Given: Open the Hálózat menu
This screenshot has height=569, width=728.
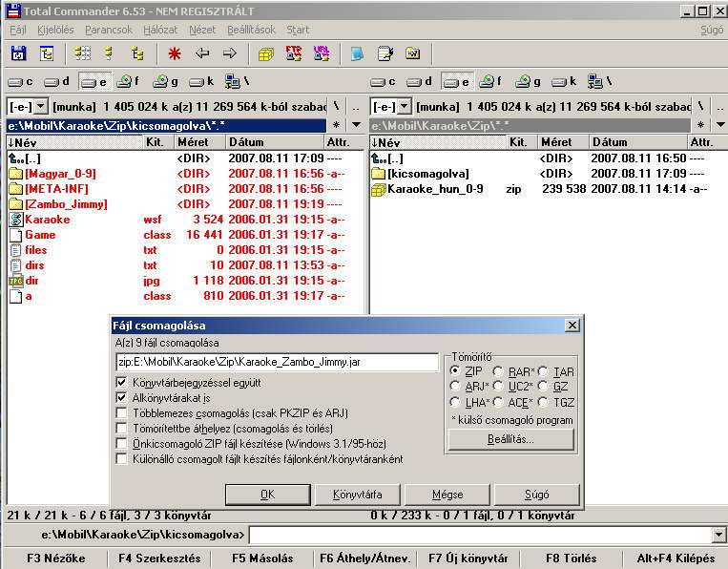Looking at the screenshot, I should [x=160, y=30].
